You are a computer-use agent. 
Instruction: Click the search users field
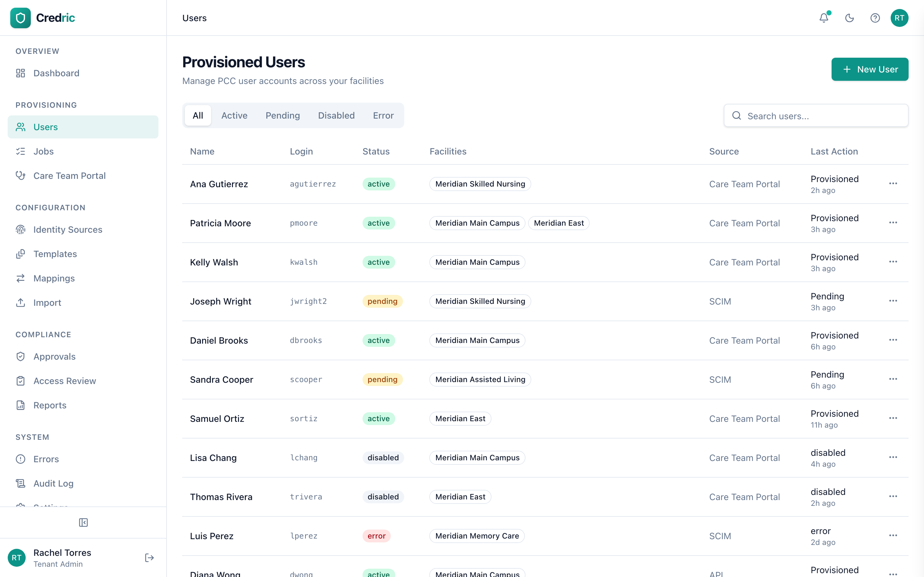coord(816,116)
